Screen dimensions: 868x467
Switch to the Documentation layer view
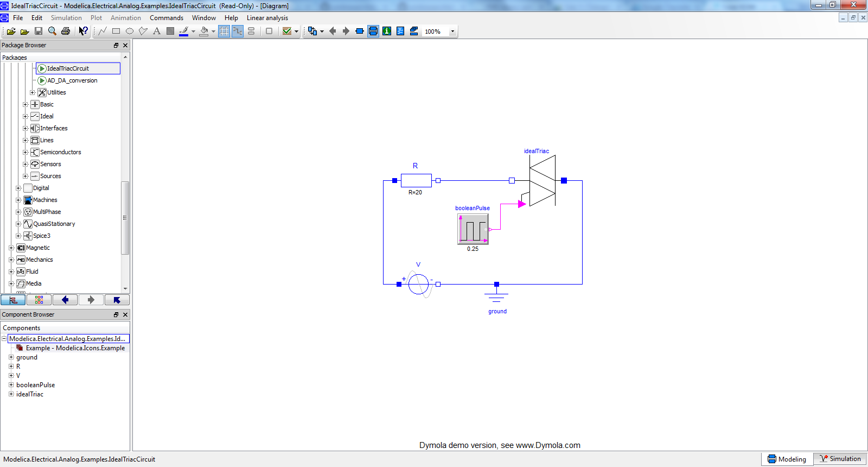(x=387, y=31)
